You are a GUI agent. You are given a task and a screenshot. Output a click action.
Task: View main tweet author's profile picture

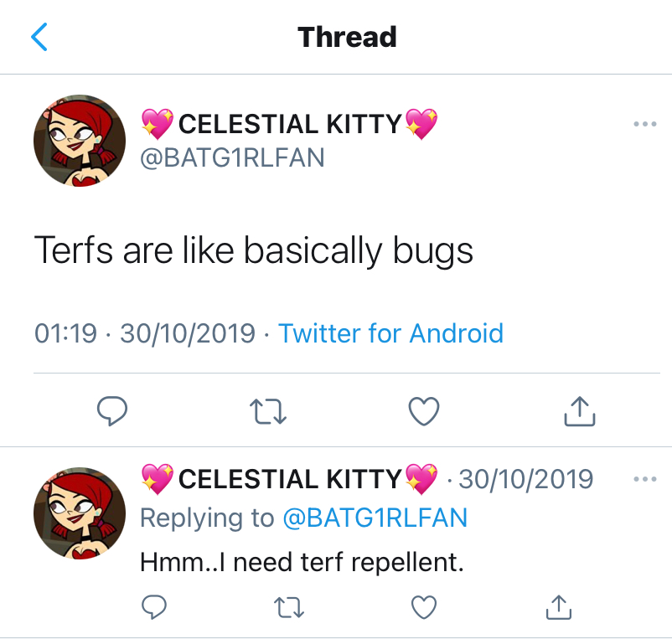(79, 141)
